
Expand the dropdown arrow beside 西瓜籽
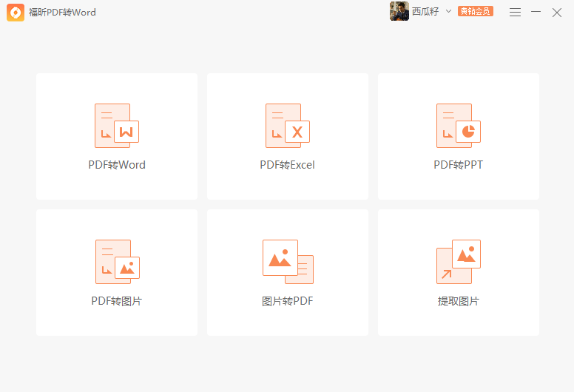(x=448, y=12)
